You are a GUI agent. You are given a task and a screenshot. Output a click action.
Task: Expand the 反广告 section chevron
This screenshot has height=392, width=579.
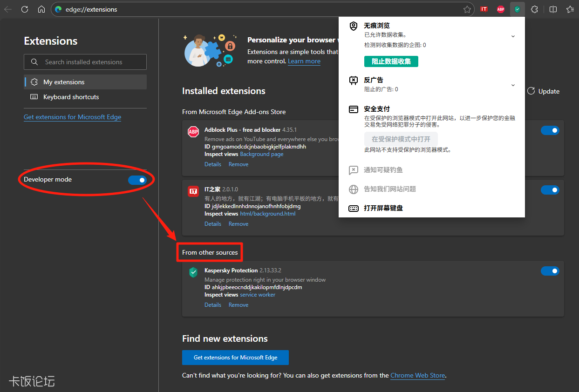513,85
